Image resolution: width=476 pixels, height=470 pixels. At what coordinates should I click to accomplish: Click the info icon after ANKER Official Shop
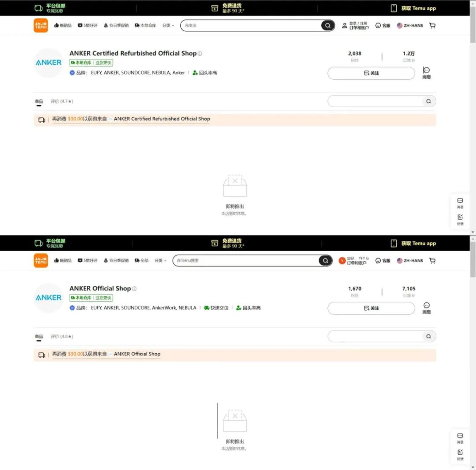tap(134, 289)
